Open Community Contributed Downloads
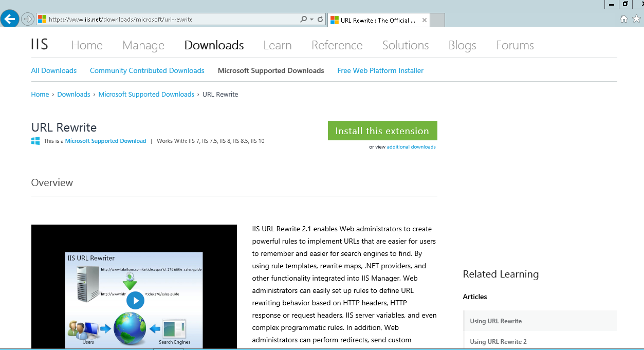 (x=147, y=70)
